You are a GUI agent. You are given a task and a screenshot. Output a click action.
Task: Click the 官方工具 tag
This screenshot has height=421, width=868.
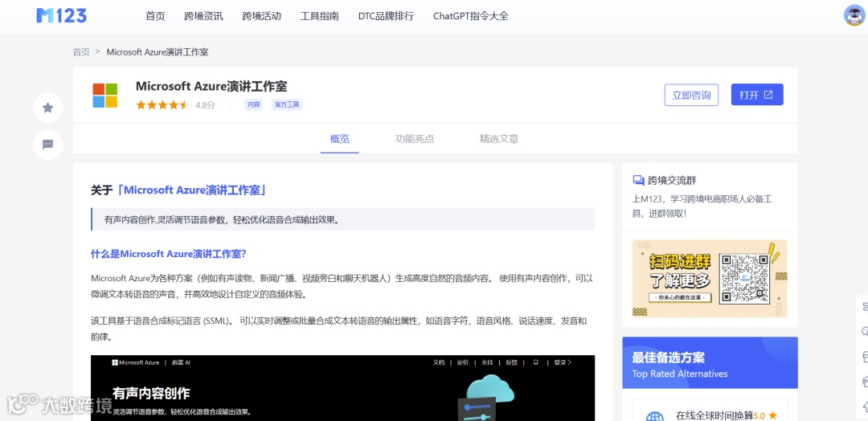pyautogui.click(x=287, y=104)
